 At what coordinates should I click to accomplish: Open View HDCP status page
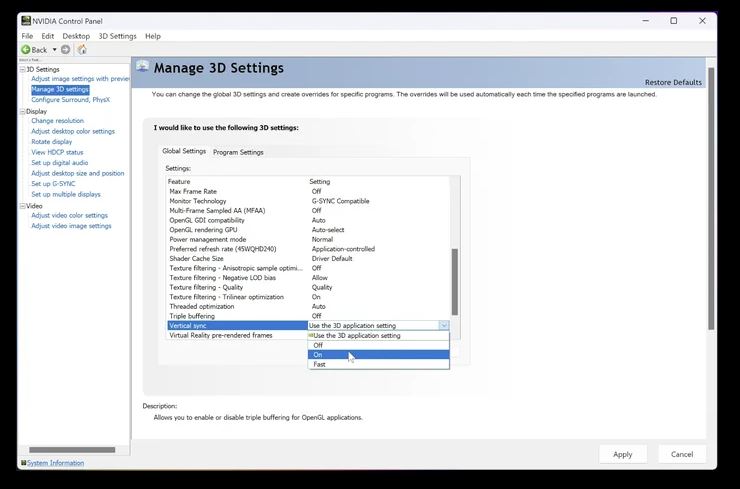(57, 152)
